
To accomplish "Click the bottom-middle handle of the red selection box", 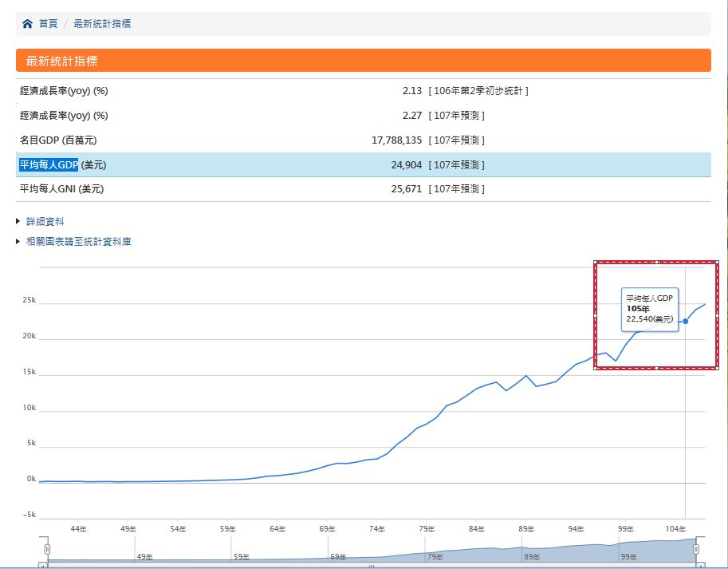I will 656,368.
